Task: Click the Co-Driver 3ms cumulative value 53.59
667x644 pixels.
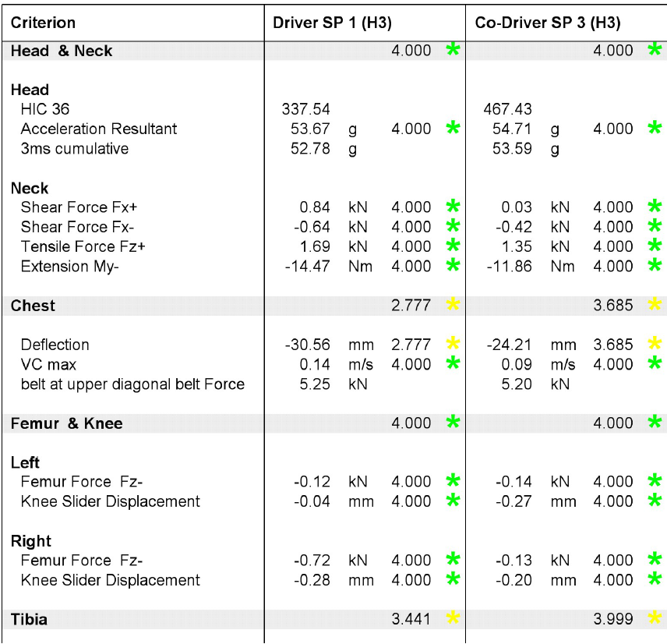Action: pyautogui.click(x=512, y=149)
